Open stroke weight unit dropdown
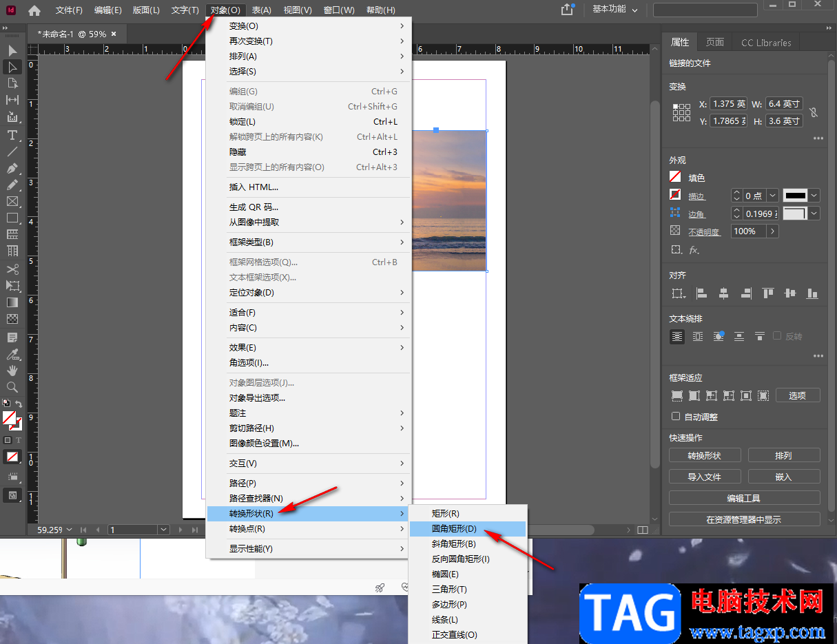837x644 pixels. coord(772,196)
